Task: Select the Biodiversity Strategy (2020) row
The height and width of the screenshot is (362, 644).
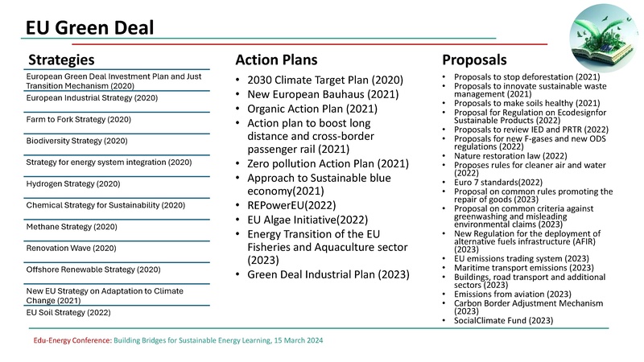Action: coord(79,141)
